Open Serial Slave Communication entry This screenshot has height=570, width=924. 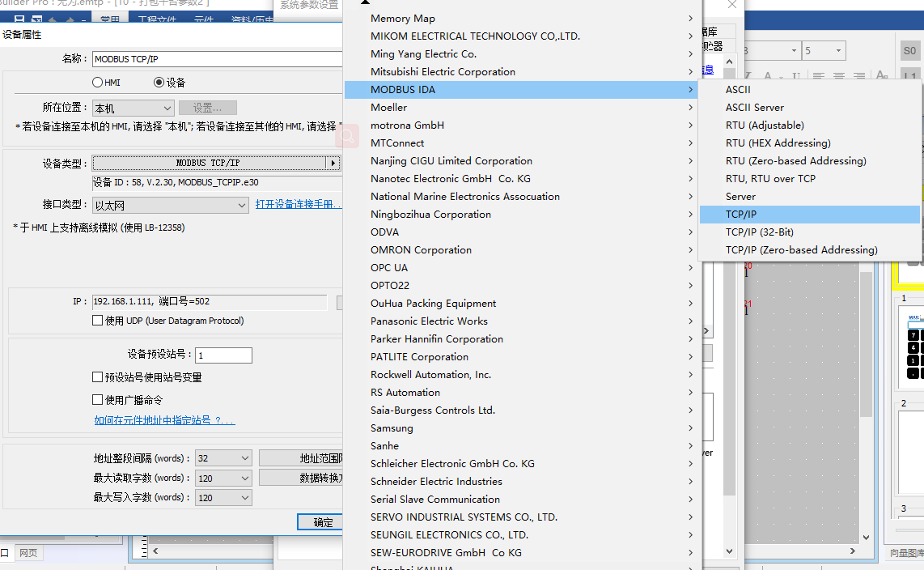click(x=522, y=500)
